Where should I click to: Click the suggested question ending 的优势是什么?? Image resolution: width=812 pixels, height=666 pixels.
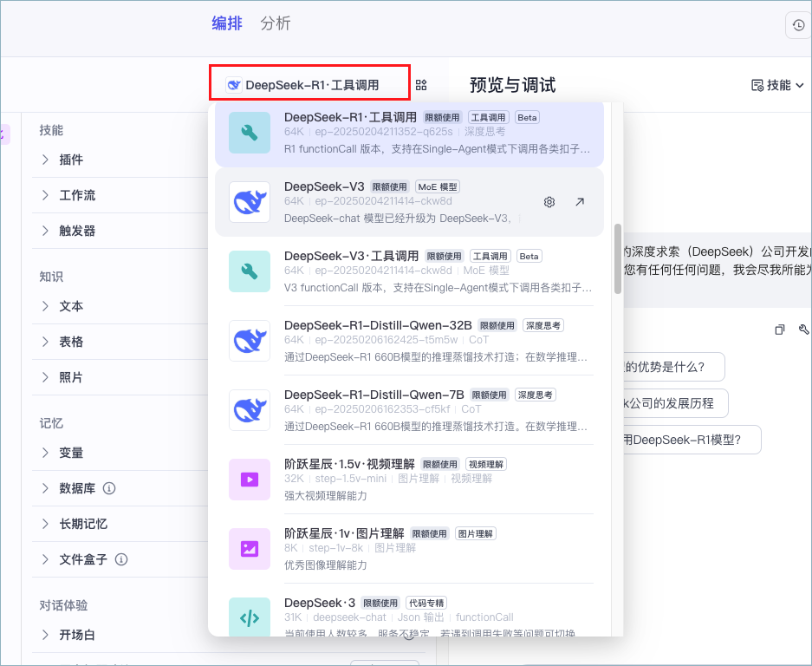(x=673, y=367)
